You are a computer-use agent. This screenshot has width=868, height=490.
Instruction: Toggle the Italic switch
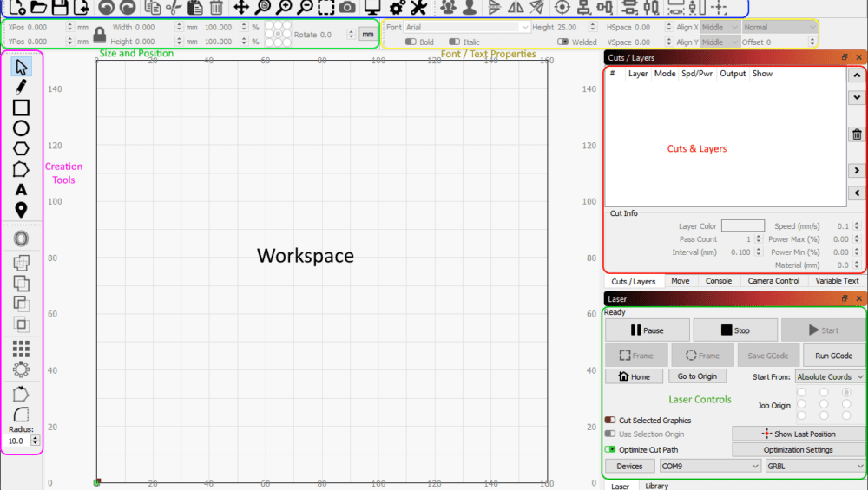(x=455, y=42)
